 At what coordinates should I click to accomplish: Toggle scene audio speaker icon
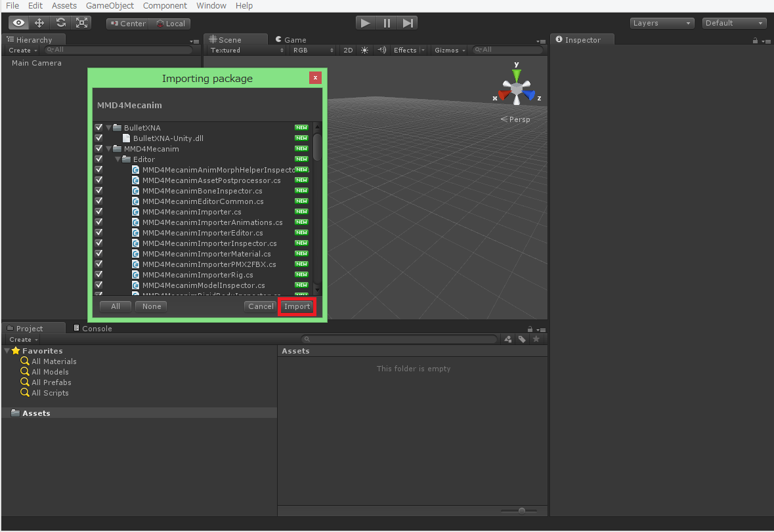tap(381, 51)
